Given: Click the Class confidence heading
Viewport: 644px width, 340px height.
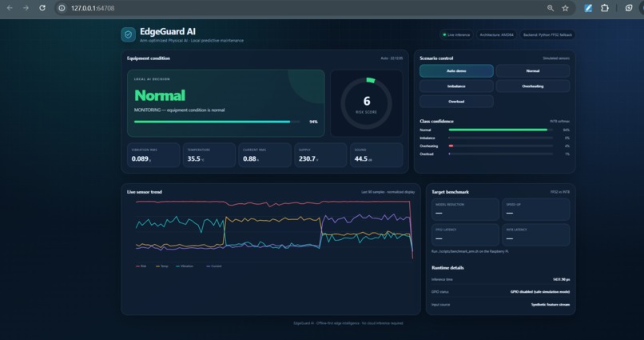Looking at the screenshot, I should (x=436, y=122).
